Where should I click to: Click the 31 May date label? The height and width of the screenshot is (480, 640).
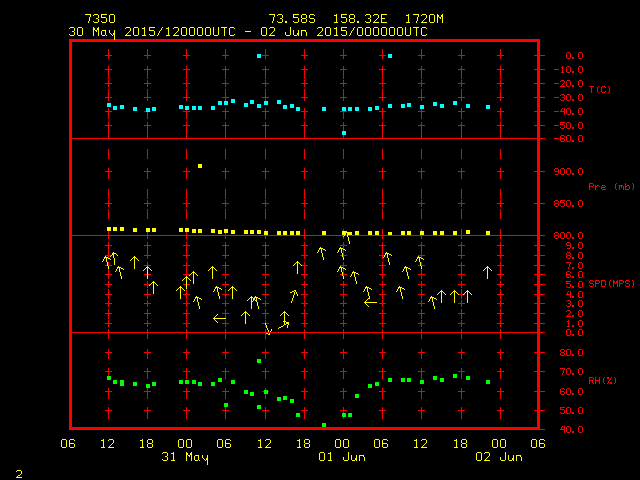tap(185, 457)
